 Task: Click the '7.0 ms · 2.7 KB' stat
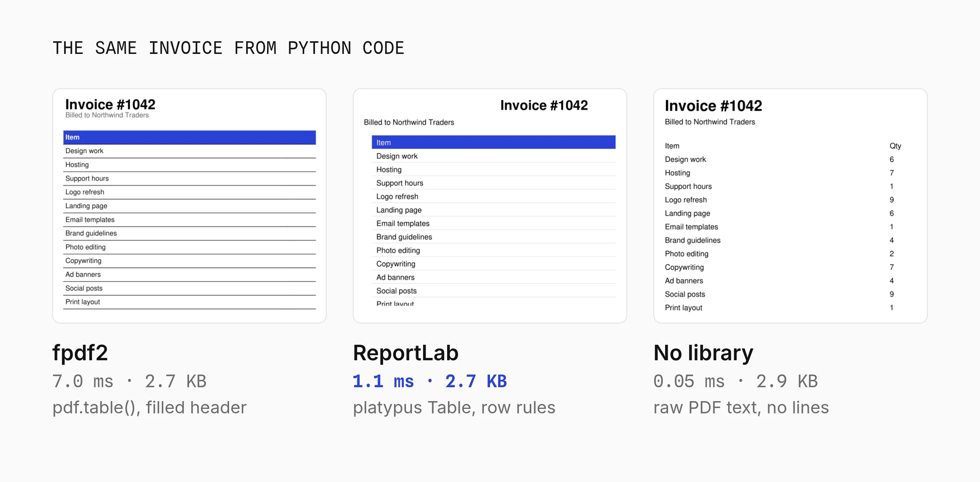129,382
